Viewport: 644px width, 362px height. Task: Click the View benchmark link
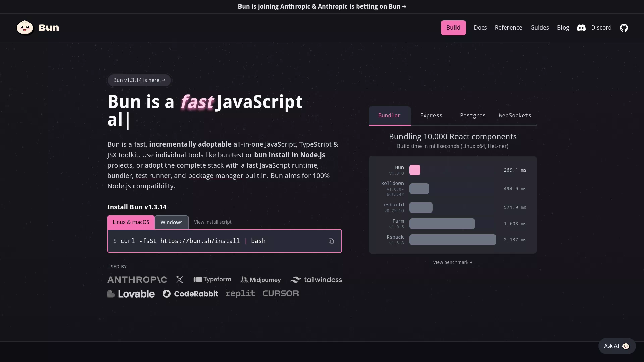pos(452,262)
